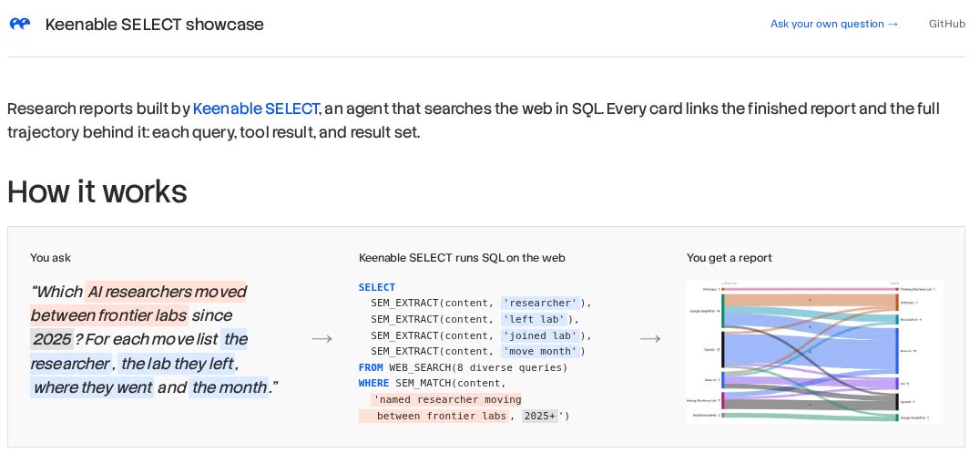980x474 pixels.
Task: Click the 'researcher' string in SQL code
Action: [x=541, y=304]
